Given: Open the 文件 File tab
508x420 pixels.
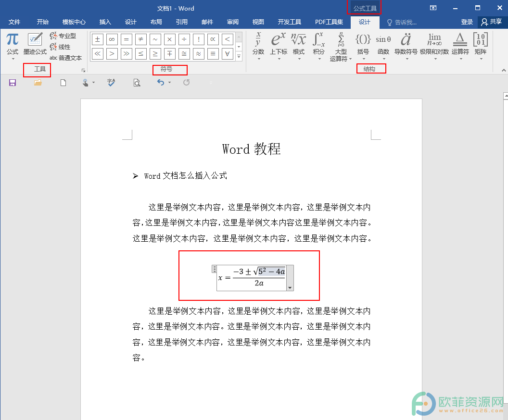Looking at the screenshot, I should [14, 22].
